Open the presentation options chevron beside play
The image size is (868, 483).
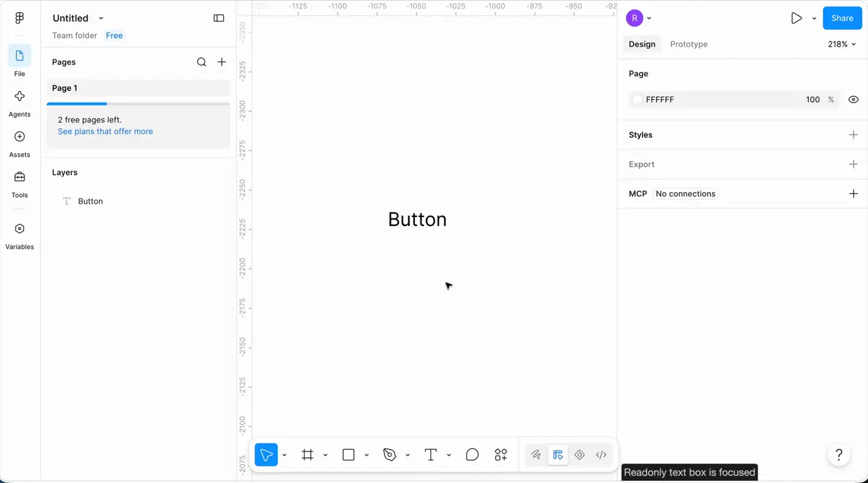click(x=814, y=19)
